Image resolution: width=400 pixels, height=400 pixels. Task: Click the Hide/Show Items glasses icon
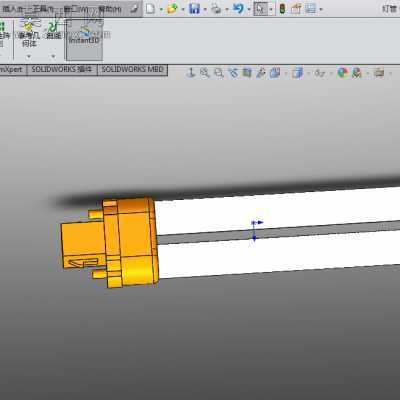pos(319,73)
